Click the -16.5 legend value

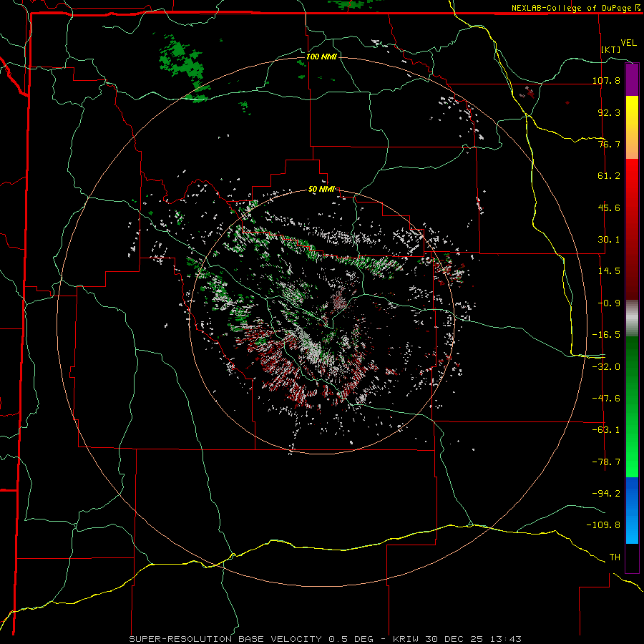click(x=606, y=335)
